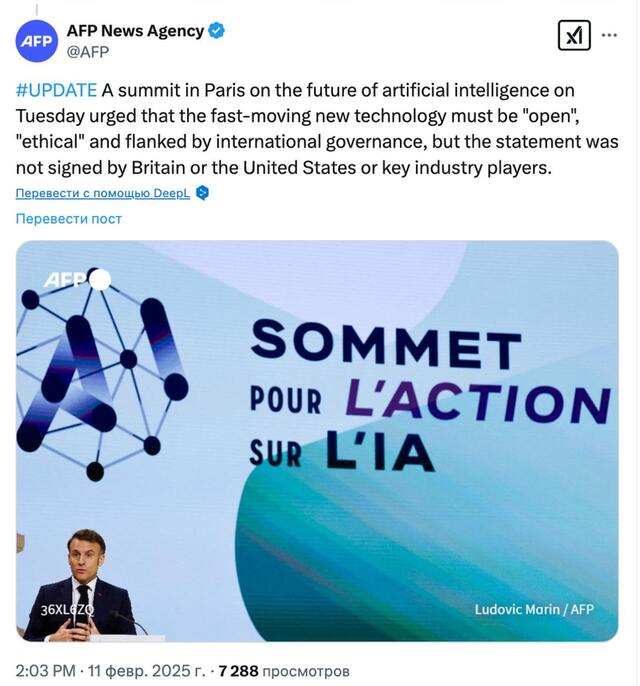
Task: Click "Перевести с помощью DeepL" link
Action: [x=102, y=193]
